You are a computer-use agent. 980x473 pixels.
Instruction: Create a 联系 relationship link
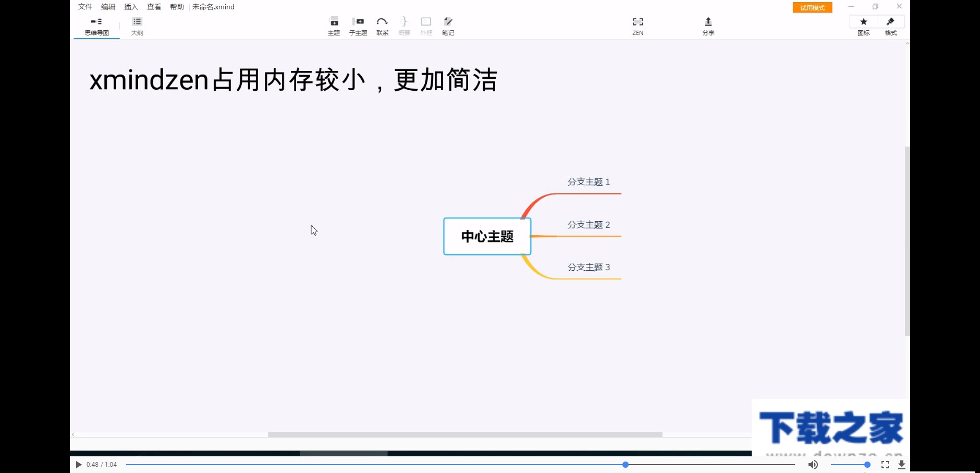382,25
